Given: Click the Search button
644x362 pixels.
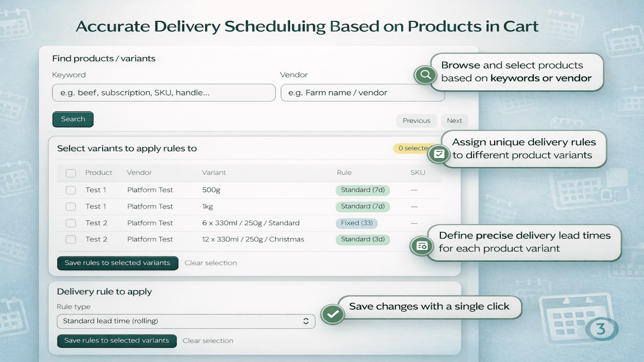Looking at the screenshot, I should [73, 119].
